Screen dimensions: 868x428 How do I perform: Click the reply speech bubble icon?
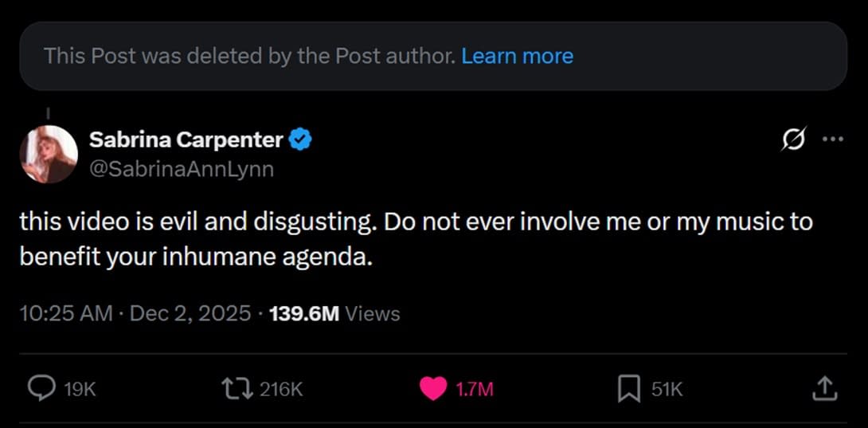pos(41,388)
